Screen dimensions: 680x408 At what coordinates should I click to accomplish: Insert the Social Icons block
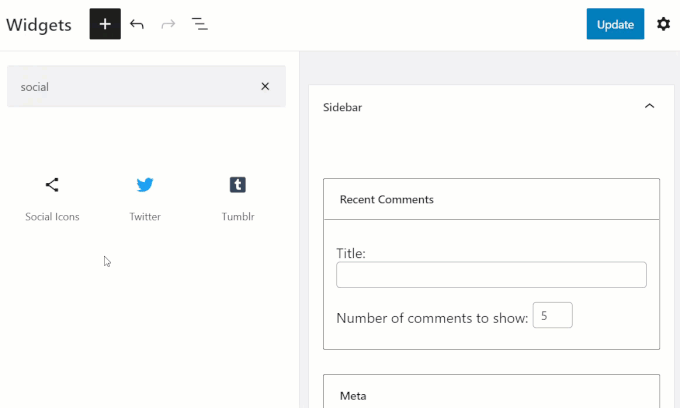(x=52, y=199)
